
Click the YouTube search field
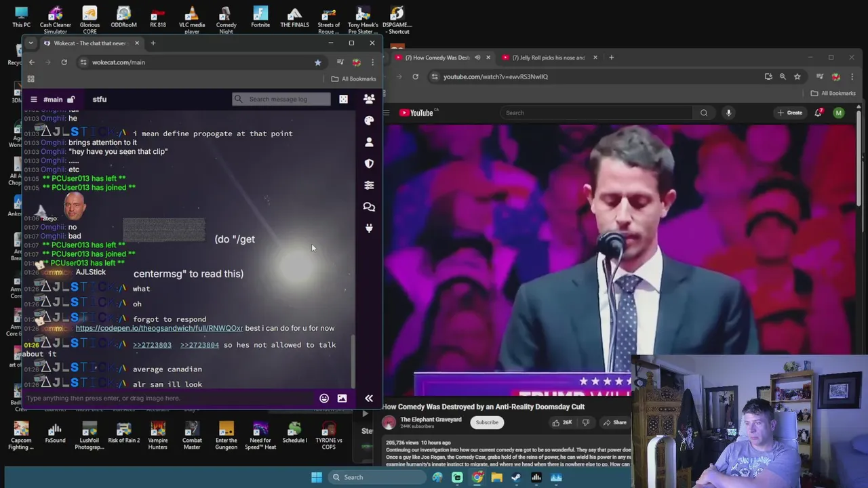(595, 113)
